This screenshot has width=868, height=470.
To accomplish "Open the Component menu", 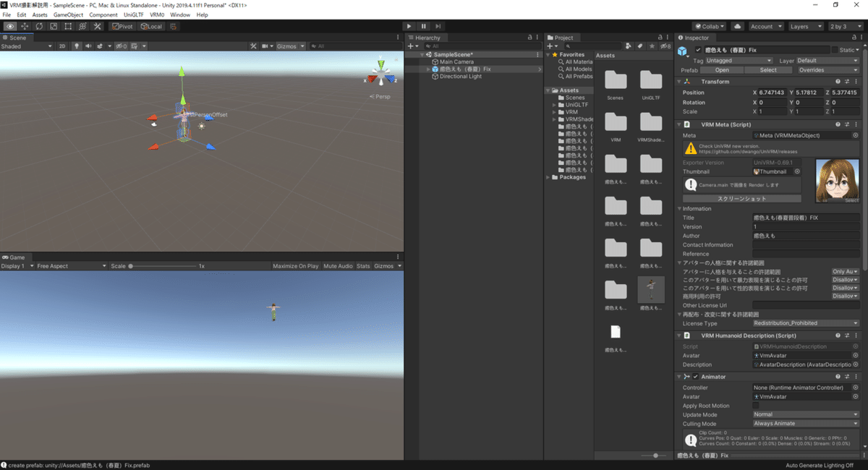I will 103,14.
